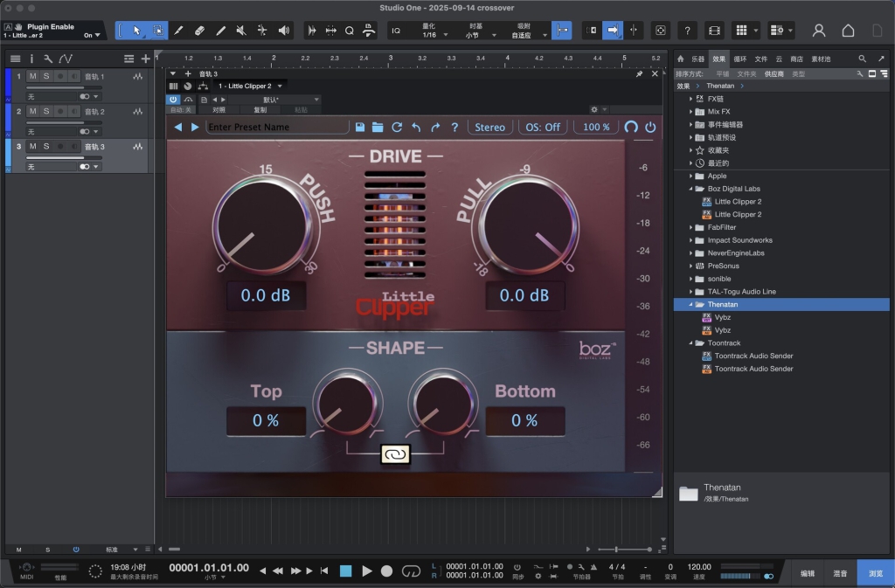This screenshot has width=895, height=588.
Task: Click the Record button in the transport bar
Action: pyautogui.click(x=385, y=571)
